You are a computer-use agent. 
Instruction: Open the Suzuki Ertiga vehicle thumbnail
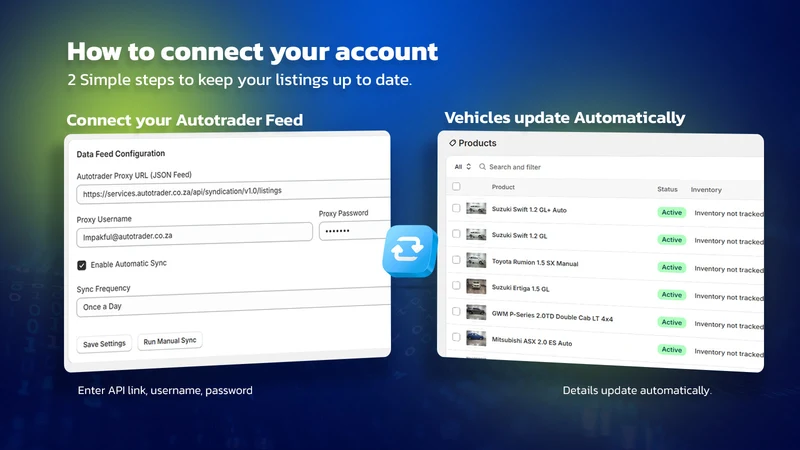click(x=476, y=286)
